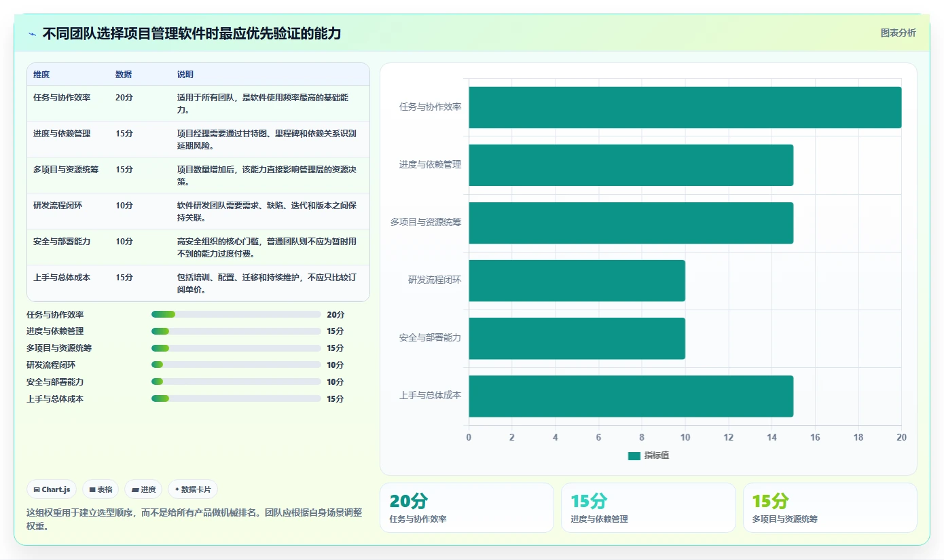Click the 进度与依赖管理 chart bar
This screenshot has width=944, height=560.
click(x=631, y=165)
